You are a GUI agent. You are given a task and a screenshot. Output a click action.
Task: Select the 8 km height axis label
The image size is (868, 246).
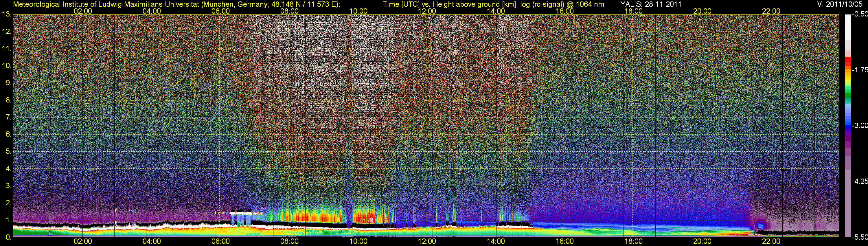(8, 100)
